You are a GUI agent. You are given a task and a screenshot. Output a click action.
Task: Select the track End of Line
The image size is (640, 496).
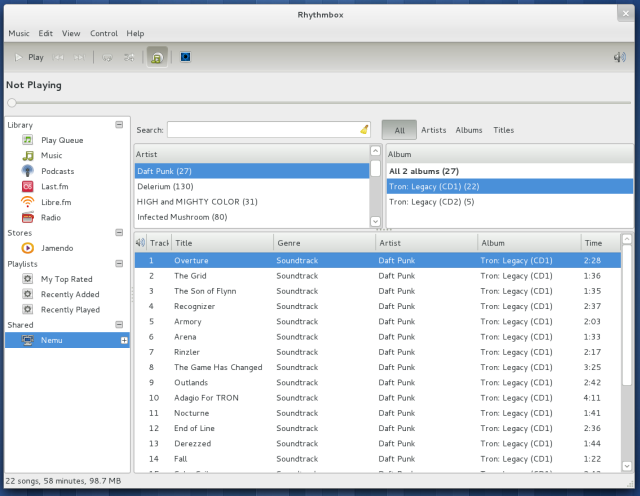[378, 428]
